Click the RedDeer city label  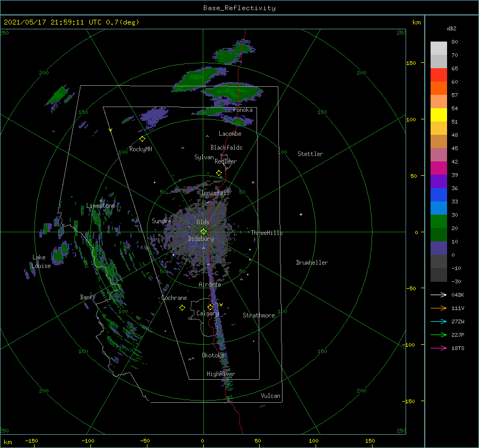[226, 161]
